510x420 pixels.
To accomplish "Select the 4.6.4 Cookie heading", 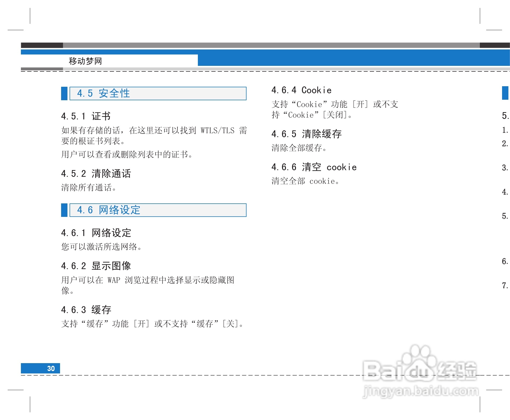I will [x=301, y=90].
